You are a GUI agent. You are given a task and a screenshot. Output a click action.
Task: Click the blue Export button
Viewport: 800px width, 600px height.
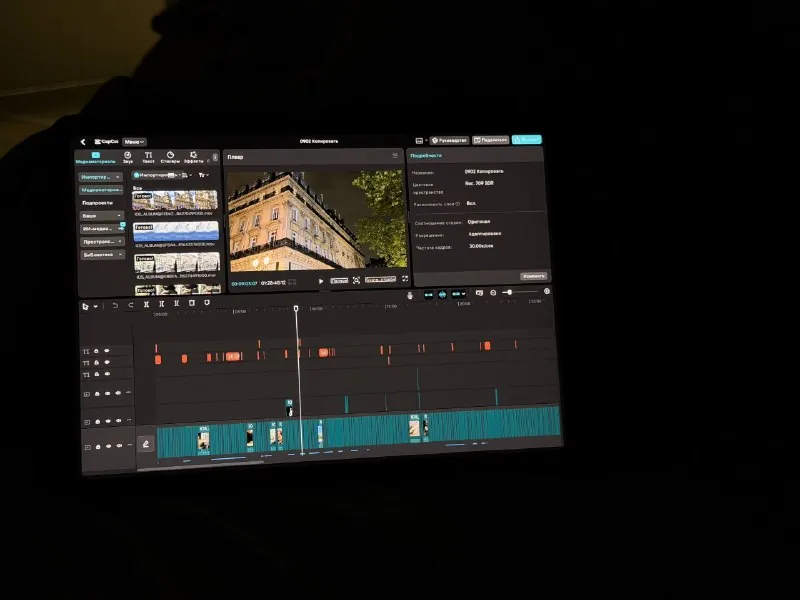tap(527, 139)
